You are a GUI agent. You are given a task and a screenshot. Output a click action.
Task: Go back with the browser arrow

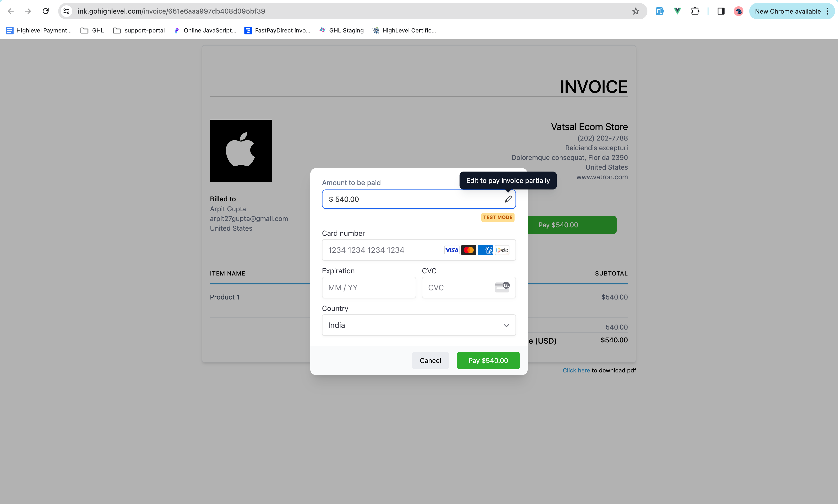point(11,11)
